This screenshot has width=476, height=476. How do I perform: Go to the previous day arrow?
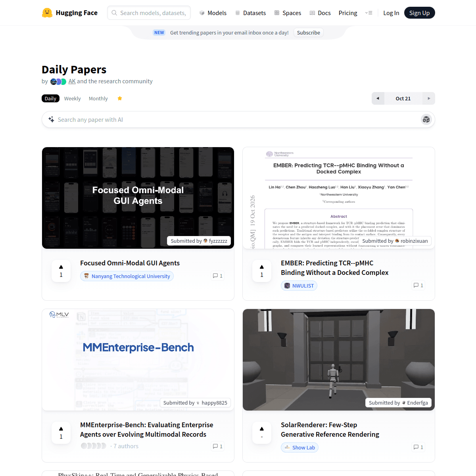(x=378, y=98)
